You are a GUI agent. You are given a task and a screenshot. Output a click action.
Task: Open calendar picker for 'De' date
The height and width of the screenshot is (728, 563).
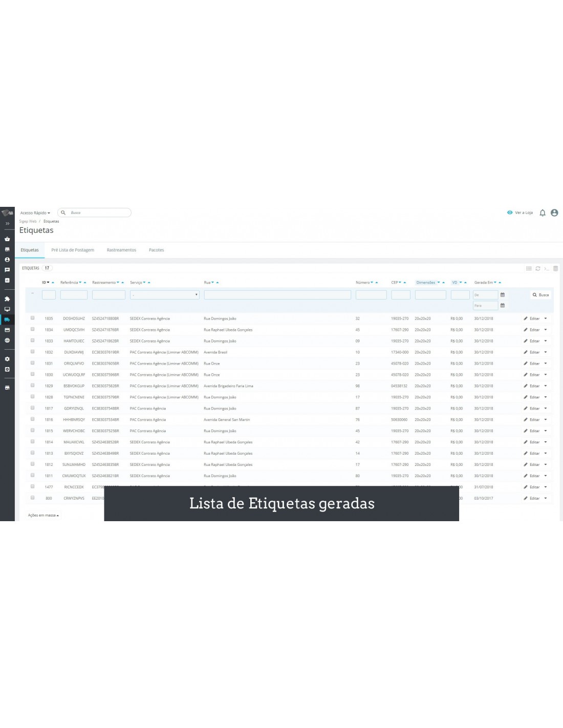pos(503,295)
